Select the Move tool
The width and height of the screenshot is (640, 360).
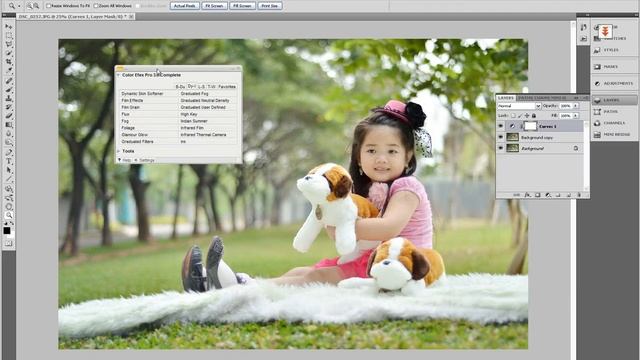pyautogui.click(x=9, y=26)
